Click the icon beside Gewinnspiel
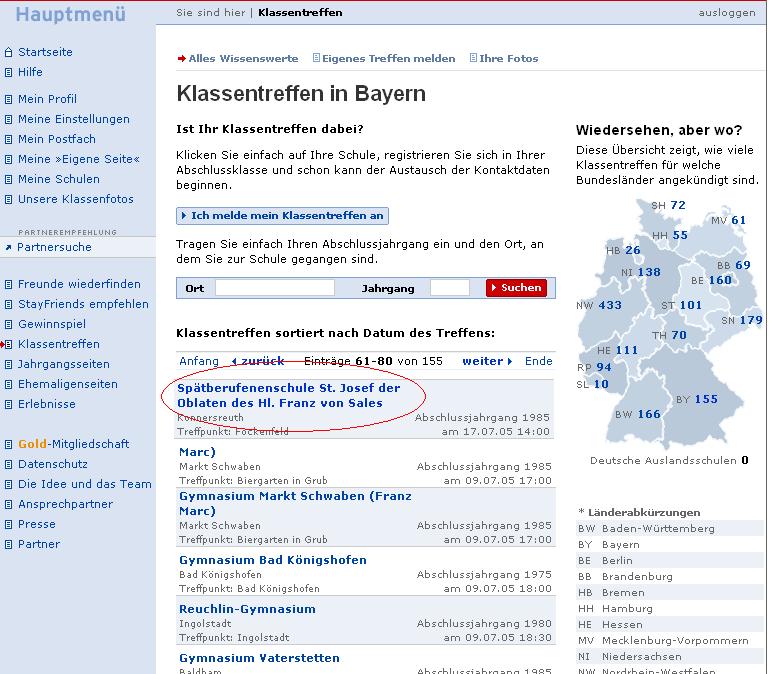 (x=8, y=324)
